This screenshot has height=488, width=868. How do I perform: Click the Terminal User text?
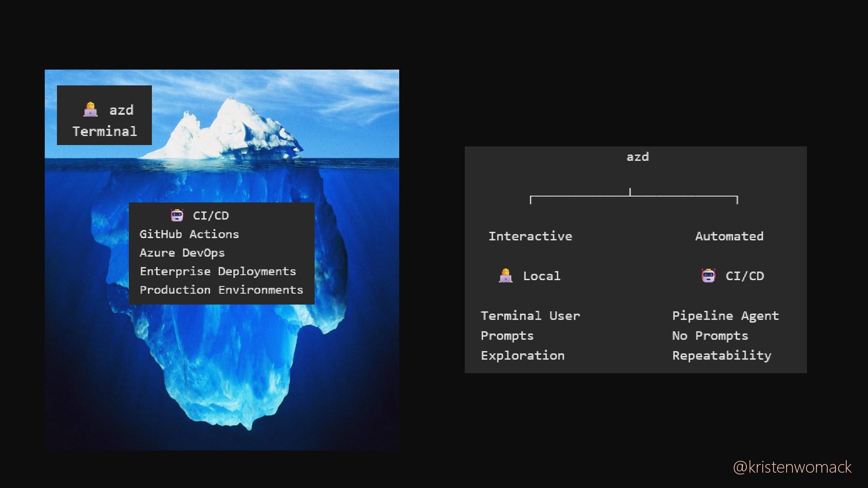coord(530,315)
